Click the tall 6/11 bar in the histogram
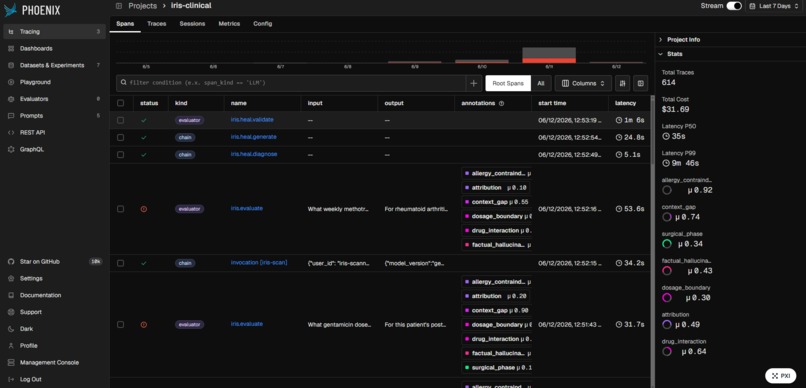Image resolution: width=806 pixels, height=388 pixels. (x=549, y=55)
